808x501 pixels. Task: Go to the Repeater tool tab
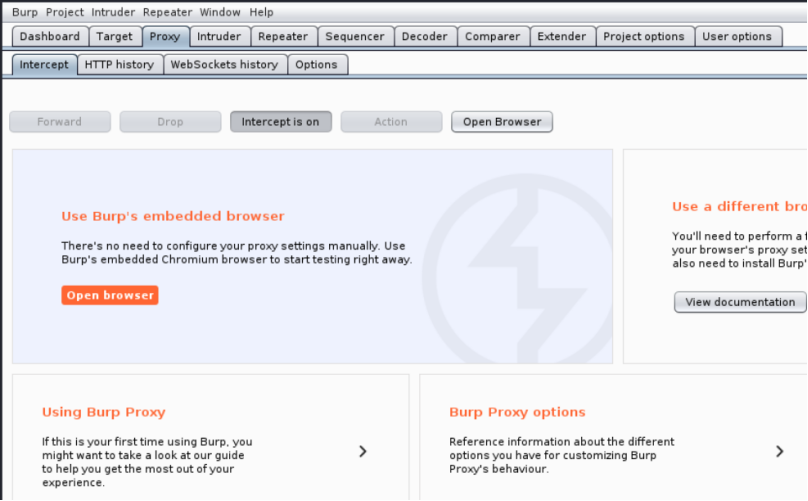(283, 37)
